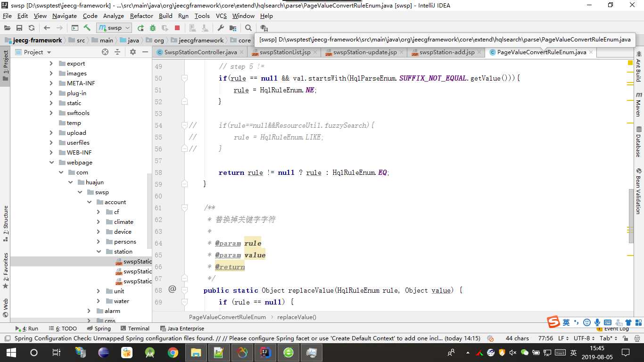Open Settings via the wrench icon

point(221,28)
